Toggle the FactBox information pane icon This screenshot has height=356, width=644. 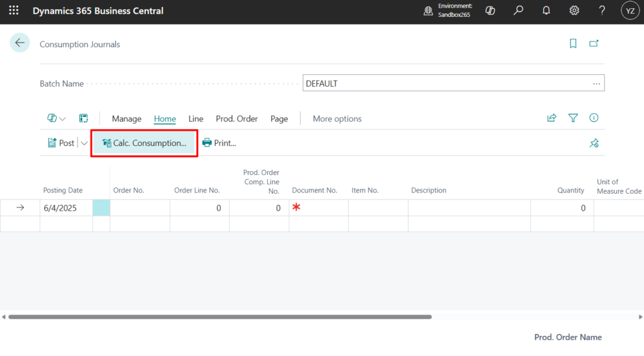click(x=594, y=118)
